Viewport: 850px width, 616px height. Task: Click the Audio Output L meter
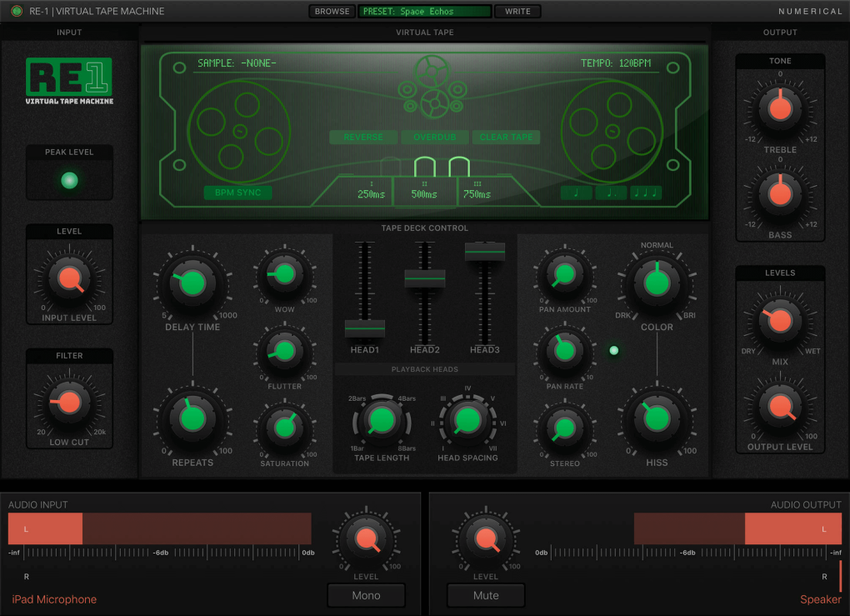point(737,528)
